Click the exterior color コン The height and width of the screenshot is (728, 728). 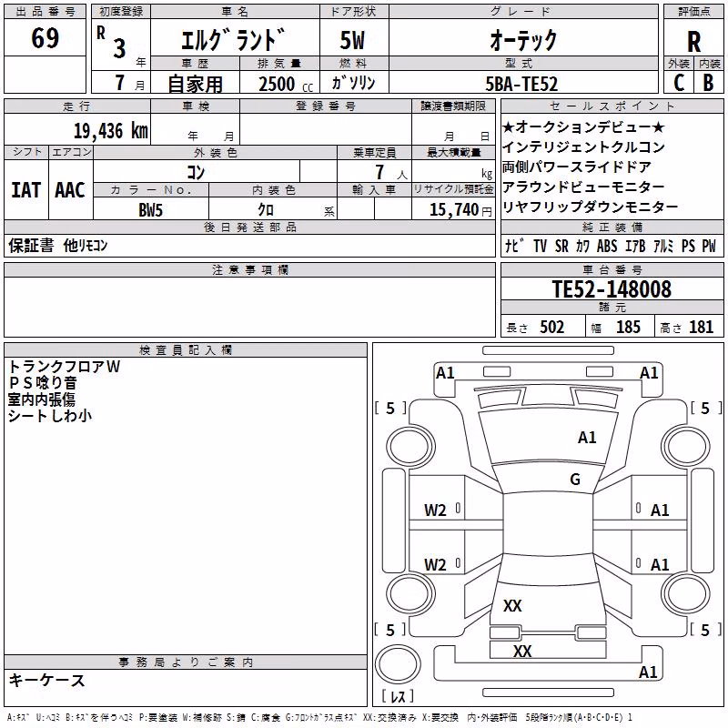196,172
